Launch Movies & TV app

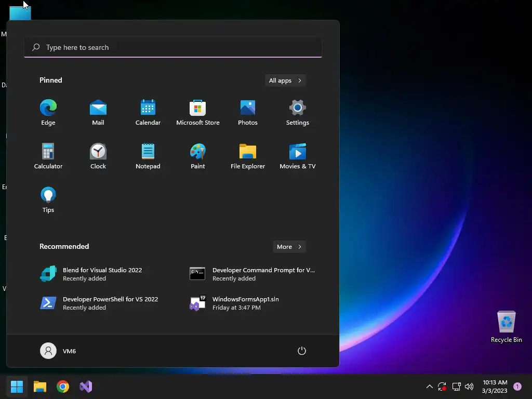[x=298, y=156]
